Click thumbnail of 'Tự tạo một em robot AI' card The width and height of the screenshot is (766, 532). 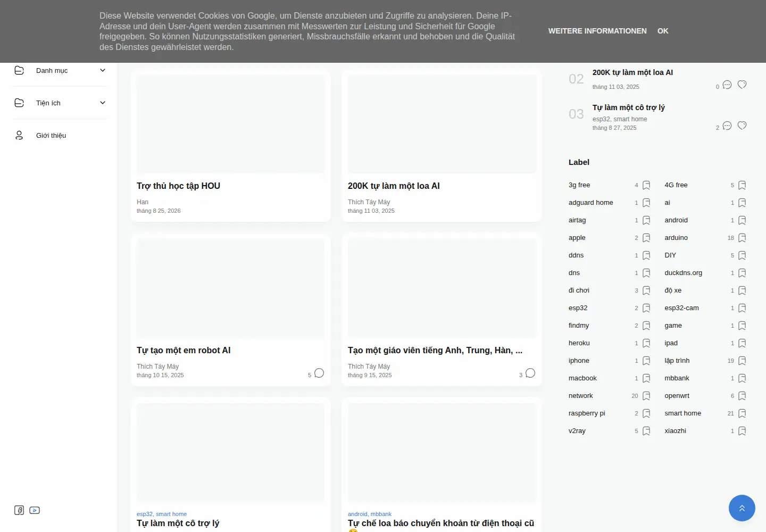[x=230, y=288]
